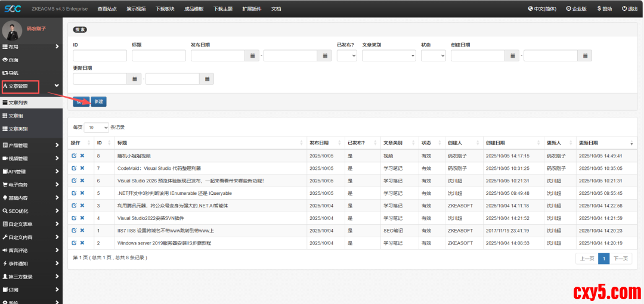
Task: Click the delete X icon for article ID 7
Action: tap(82, 168)
